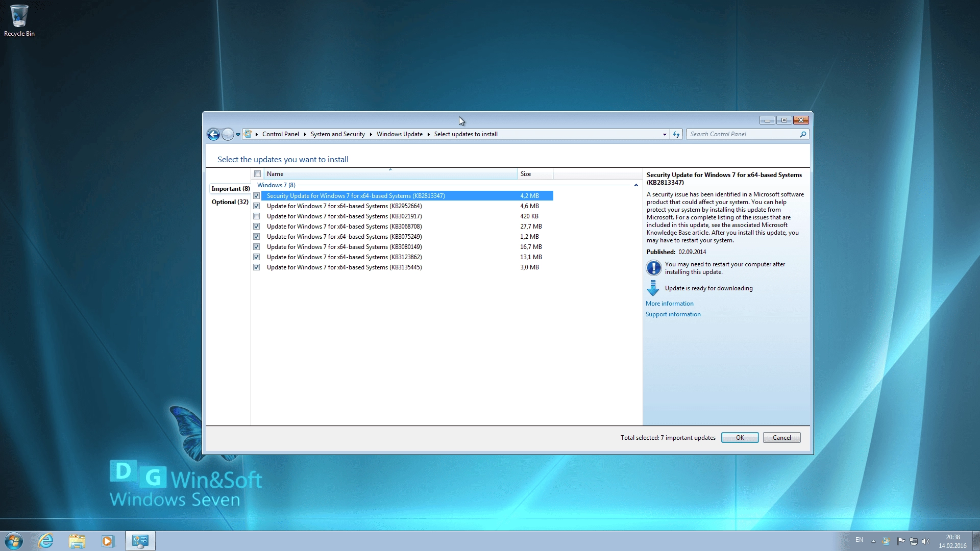
Task: Sort the list by Size column
Action: point(535,174)
